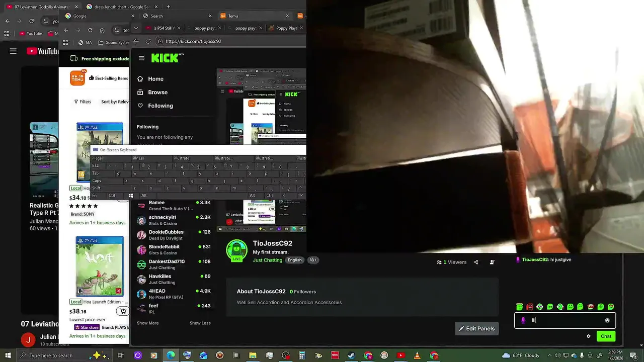Open notification center on taskbar
Screen dimensions: 644x362
click(633, 355)
